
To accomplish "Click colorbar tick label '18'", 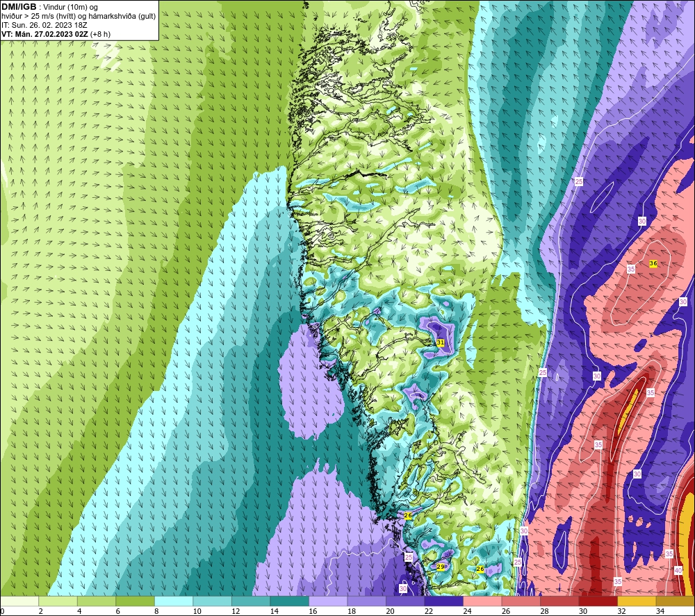I will coord(352,612).
